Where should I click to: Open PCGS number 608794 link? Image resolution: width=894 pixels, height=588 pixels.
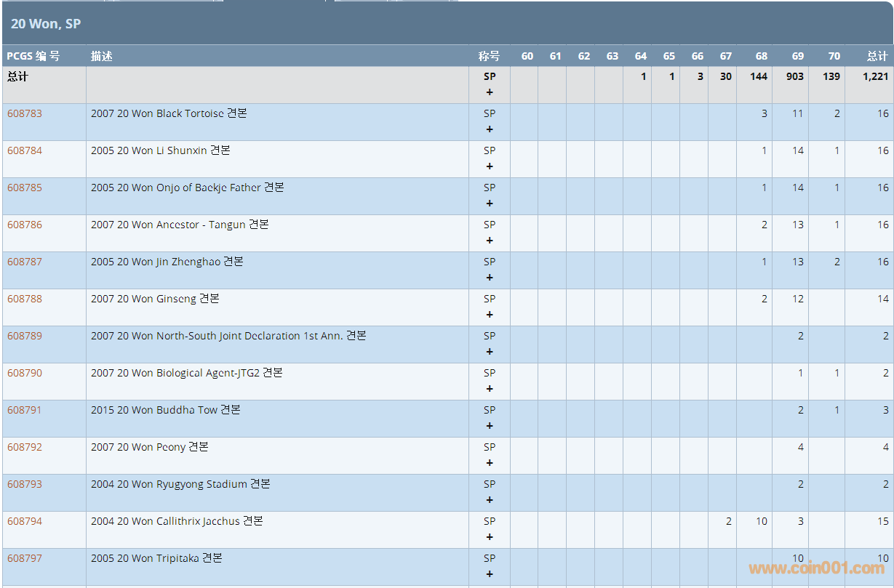(25, 521)
